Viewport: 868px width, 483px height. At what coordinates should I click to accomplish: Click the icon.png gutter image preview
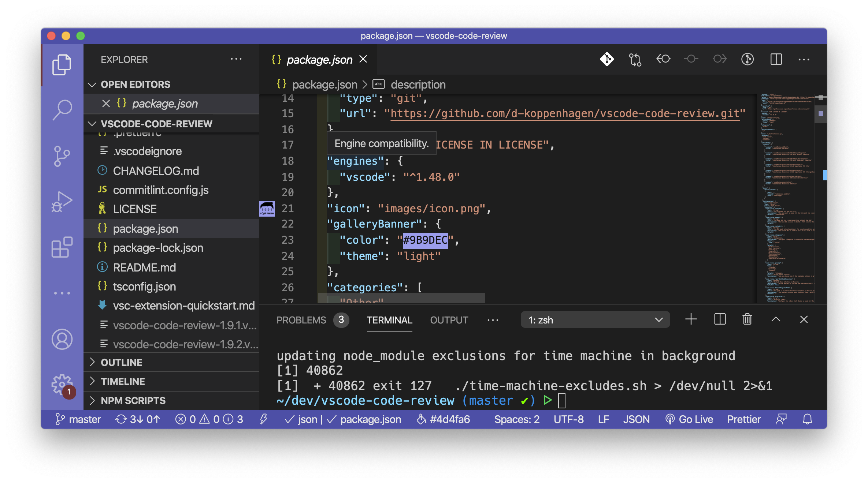[x=267, y=209]
